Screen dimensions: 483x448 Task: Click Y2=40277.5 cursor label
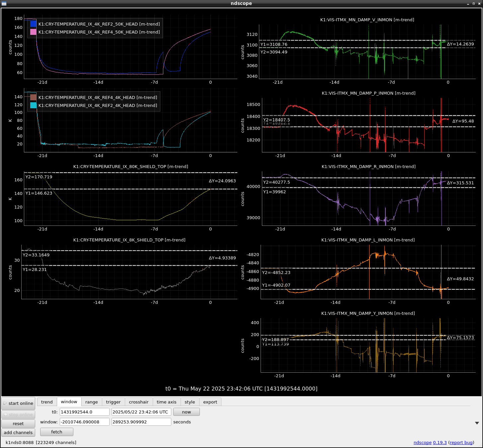[x=277, y=182]
